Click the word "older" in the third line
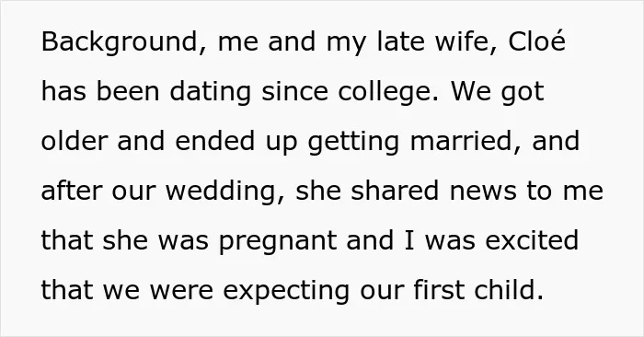The height and width of the screenshot is (337, 644). point(75,141)
